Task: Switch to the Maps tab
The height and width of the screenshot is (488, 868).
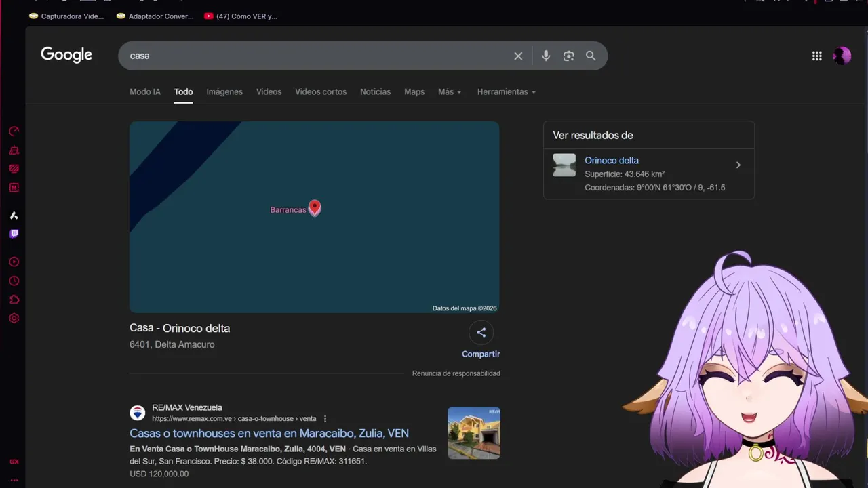Action: coord(414,92)
